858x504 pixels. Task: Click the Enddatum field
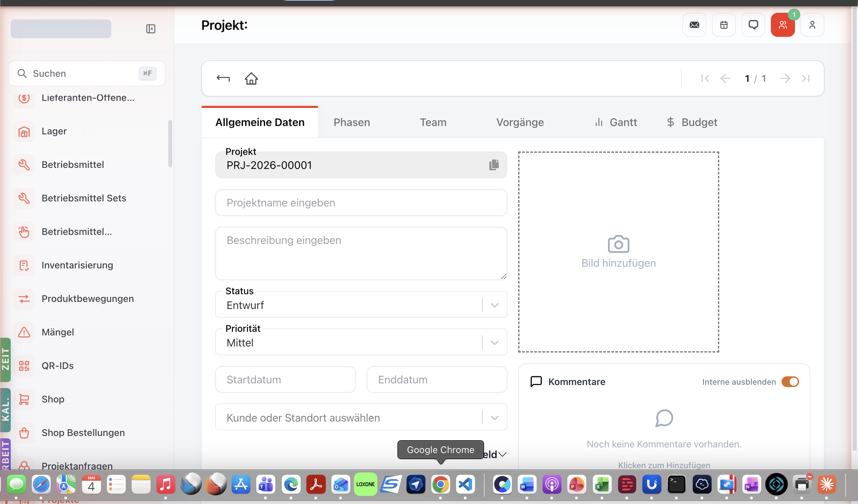click(x=437, y=379)
